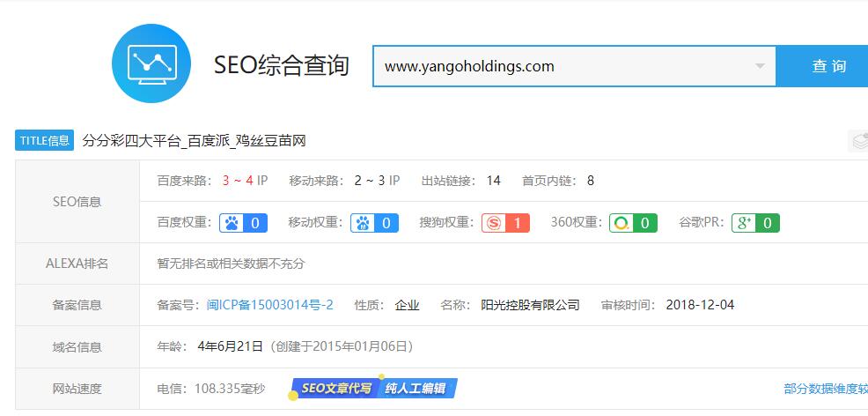Click the 首页内链 count 8

point(591,181)
